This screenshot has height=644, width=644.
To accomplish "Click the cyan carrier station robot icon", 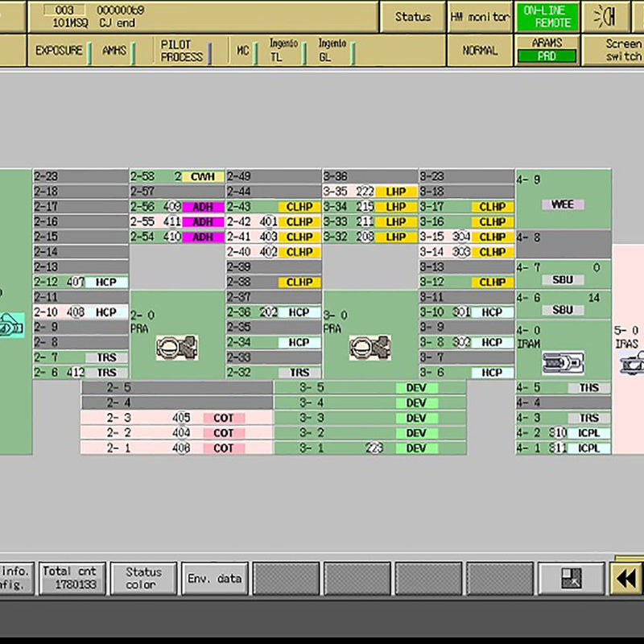I will tap(11, 326).
